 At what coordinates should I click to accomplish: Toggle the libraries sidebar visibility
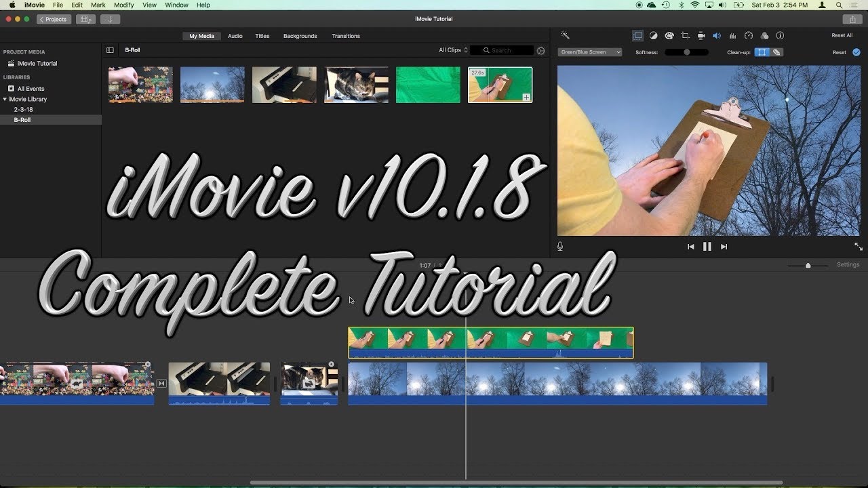pos(110,50)
